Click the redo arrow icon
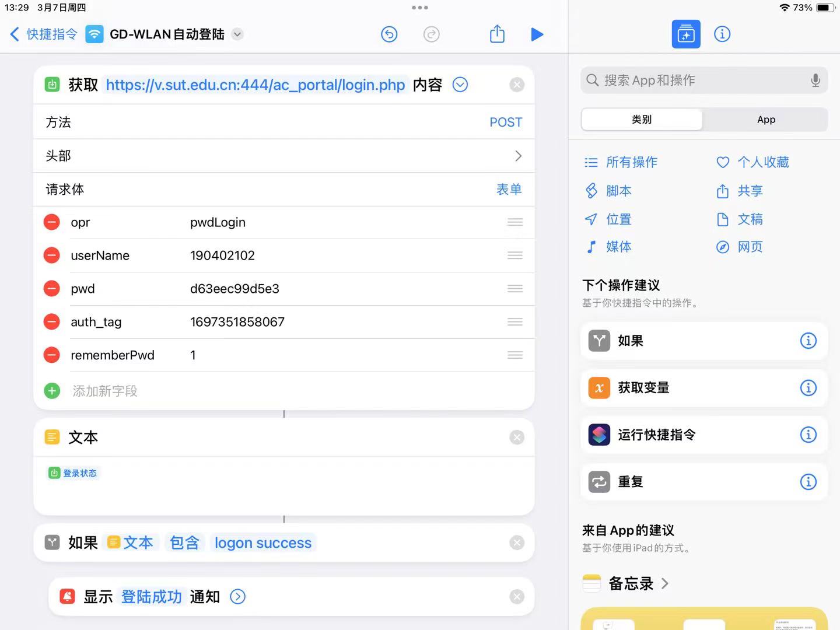The height and width of the screenshot is (630, 840). click(x=431, y=34)
